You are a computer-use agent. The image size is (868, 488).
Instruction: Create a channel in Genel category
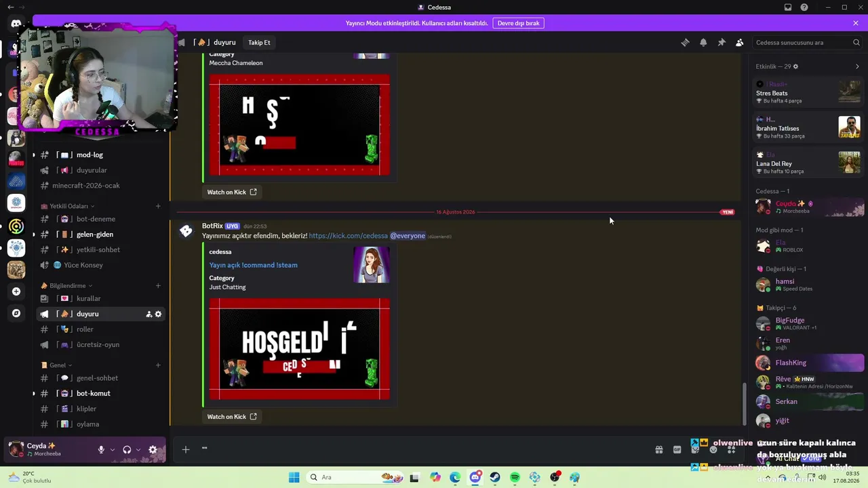[x=158, y=365]
